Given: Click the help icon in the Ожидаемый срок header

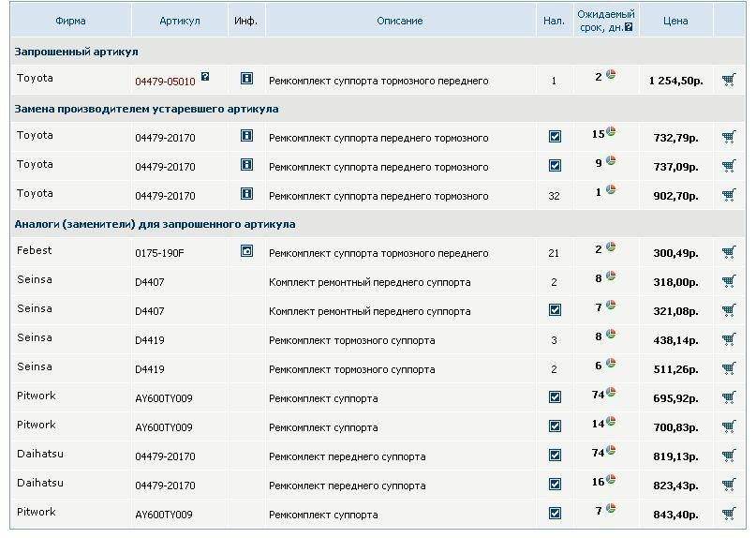Looking at the screenshot, I should point(629,27).
